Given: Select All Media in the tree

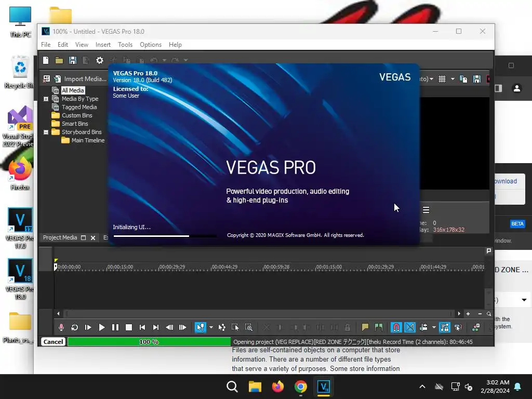Looking at the screenshot, I should coord(73,90).
